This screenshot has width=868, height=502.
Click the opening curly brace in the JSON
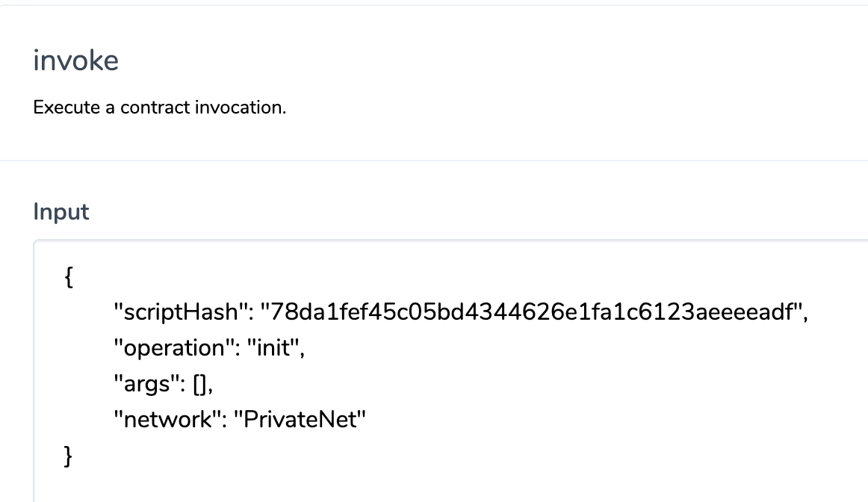pyautogui.click(x=69, y=278)
